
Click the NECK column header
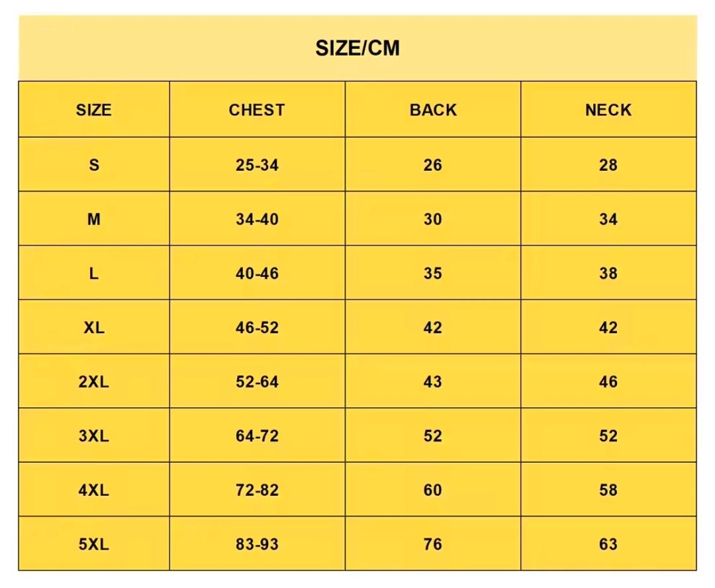tap(608, 110)
